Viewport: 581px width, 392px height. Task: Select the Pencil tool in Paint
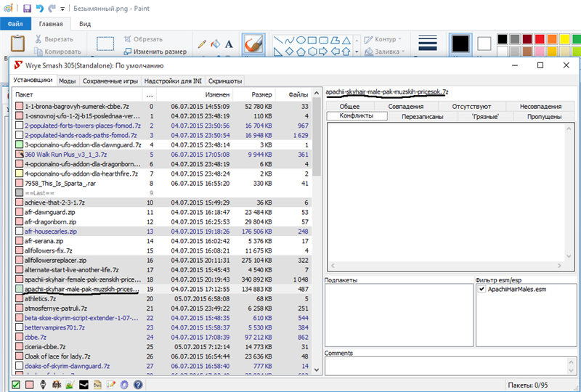202,44
